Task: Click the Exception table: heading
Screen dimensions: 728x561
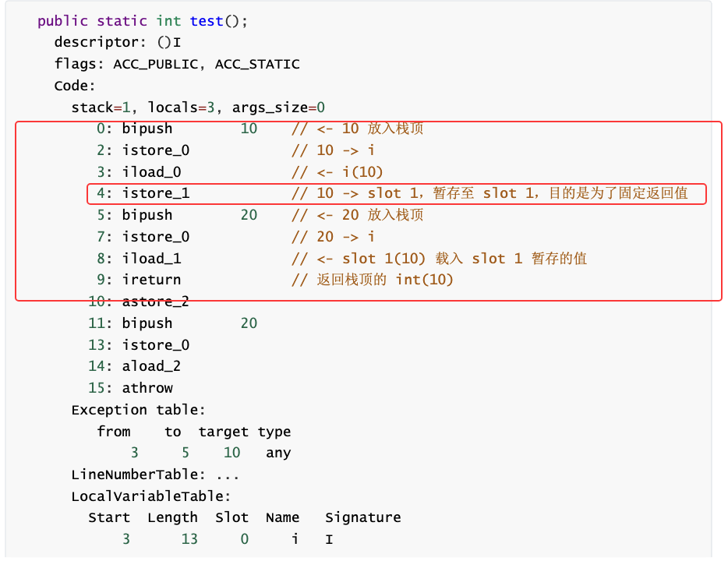Action: [x=138, y=410]
